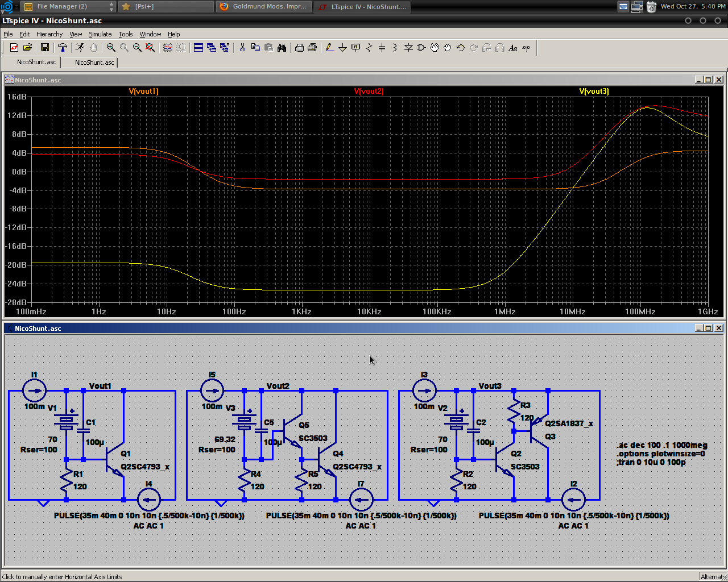Switch to the second NicoShunt.asc tab

pyautogui.click(x=94, y=63)
